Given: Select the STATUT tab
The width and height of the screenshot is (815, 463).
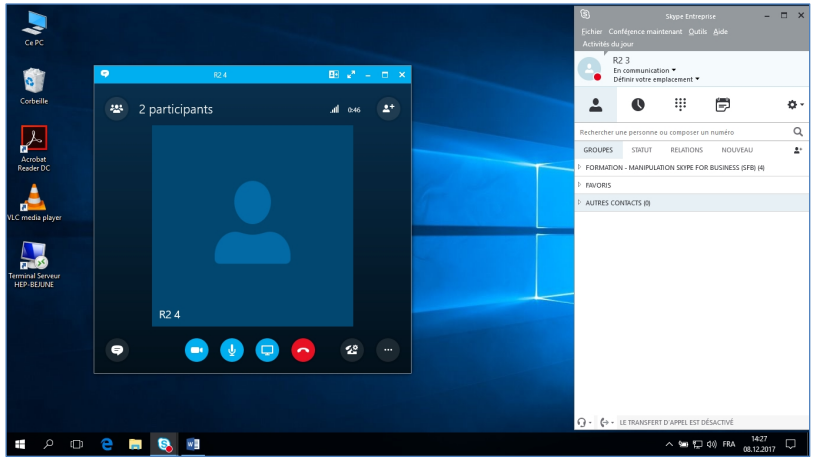Looking at the screenshot, I should coord(641,150).
